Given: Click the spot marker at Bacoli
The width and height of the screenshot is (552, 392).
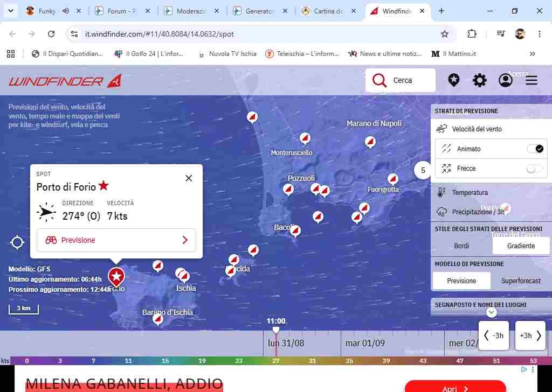Looking at the screenshot, I should (x=295, y=230).
